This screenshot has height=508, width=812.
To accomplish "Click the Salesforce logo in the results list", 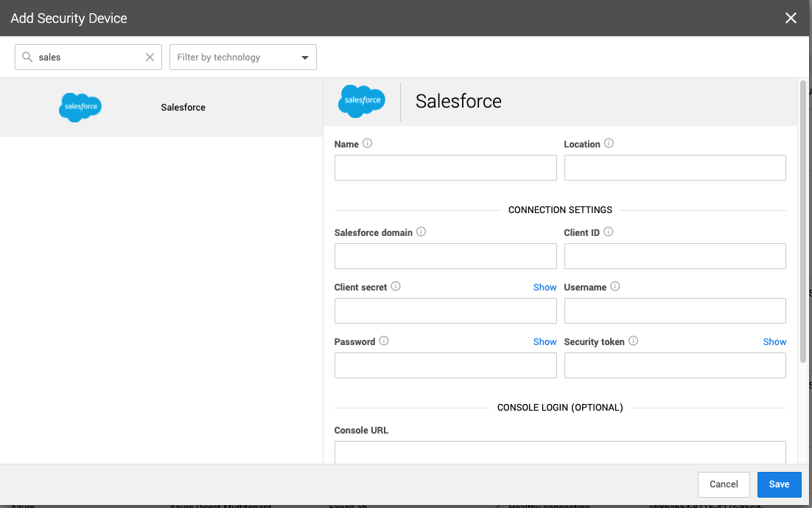I will pyautogui.click(x=80, y=108).
